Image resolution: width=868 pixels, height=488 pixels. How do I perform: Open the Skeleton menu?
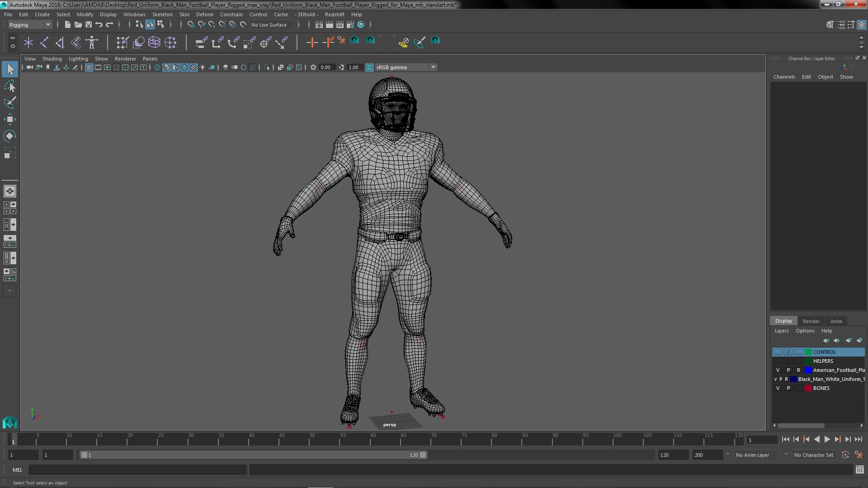tap(162, 14)
